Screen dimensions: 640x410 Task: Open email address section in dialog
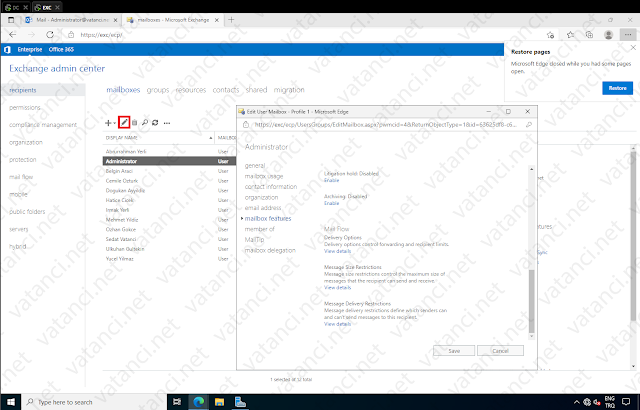click(x=263, y=208)
